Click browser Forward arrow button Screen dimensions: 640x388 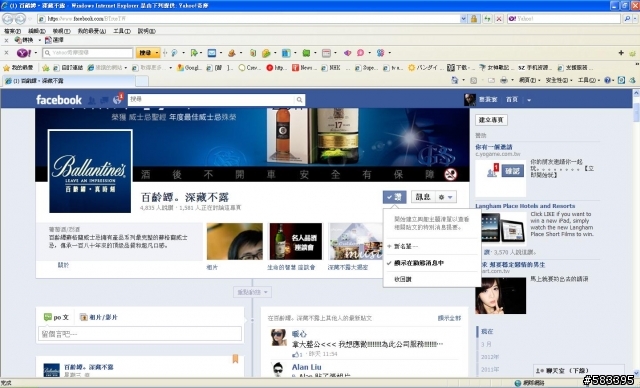coord(20,19)
